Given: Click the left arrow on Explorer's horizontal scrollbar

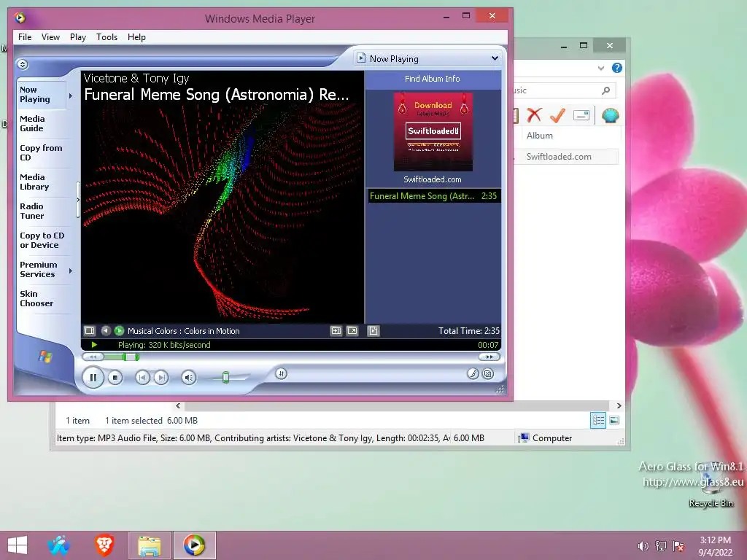Looking at the screenshot, I should click(178, 405).
